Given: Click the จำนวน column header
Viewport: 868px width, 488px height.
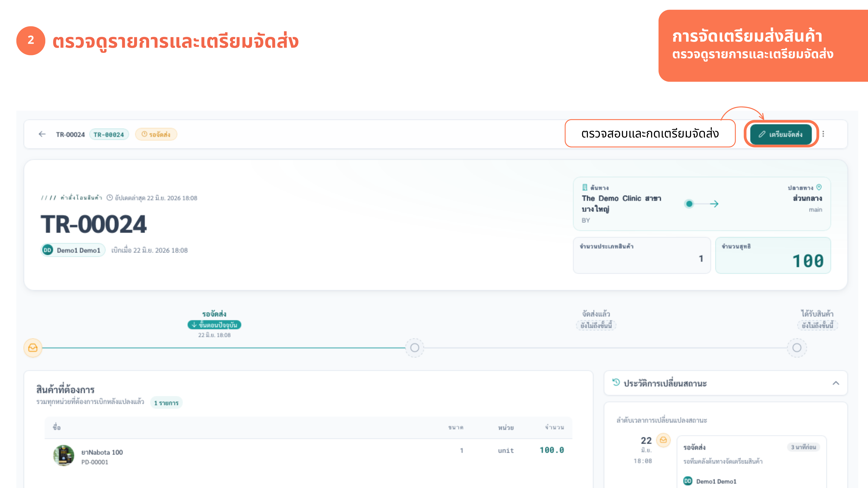Looking at the screenshot, I should coord(554,427).
